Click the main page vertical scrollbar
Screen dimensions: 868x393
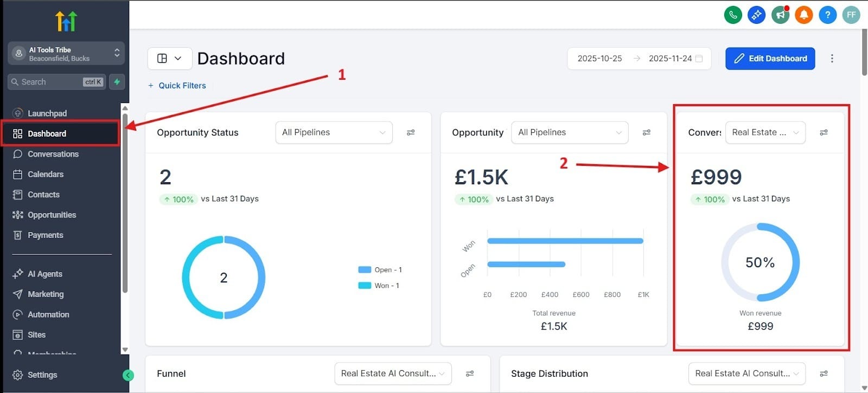pos(864,52)
